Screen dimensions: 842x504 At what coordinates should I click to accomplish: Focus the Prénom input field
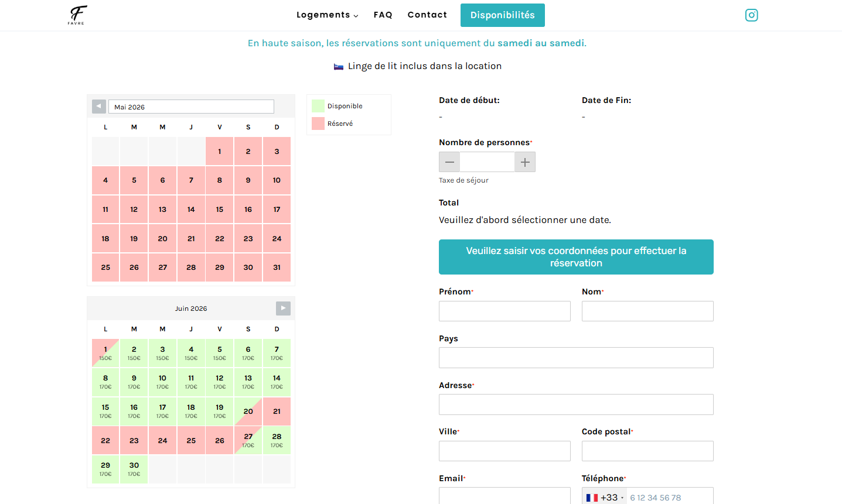tap(504, 311)
